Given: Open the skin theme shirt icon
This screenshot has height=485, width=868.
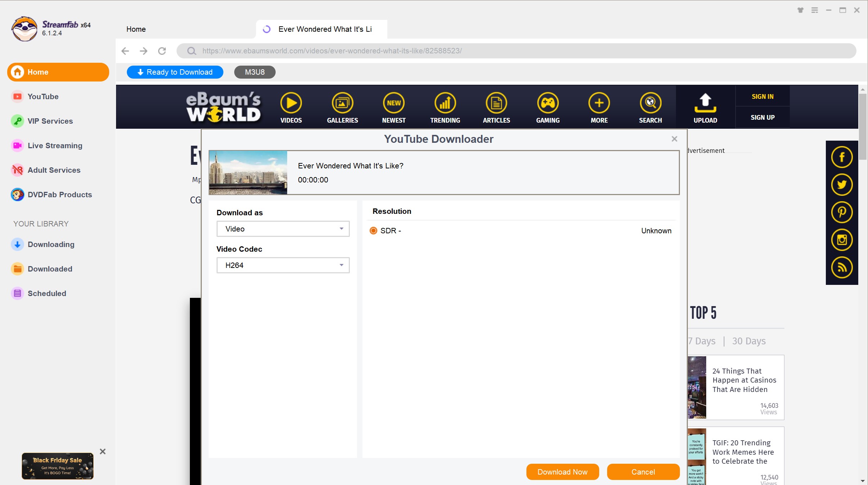Looking at the screenshot, I should pos(800,10).
